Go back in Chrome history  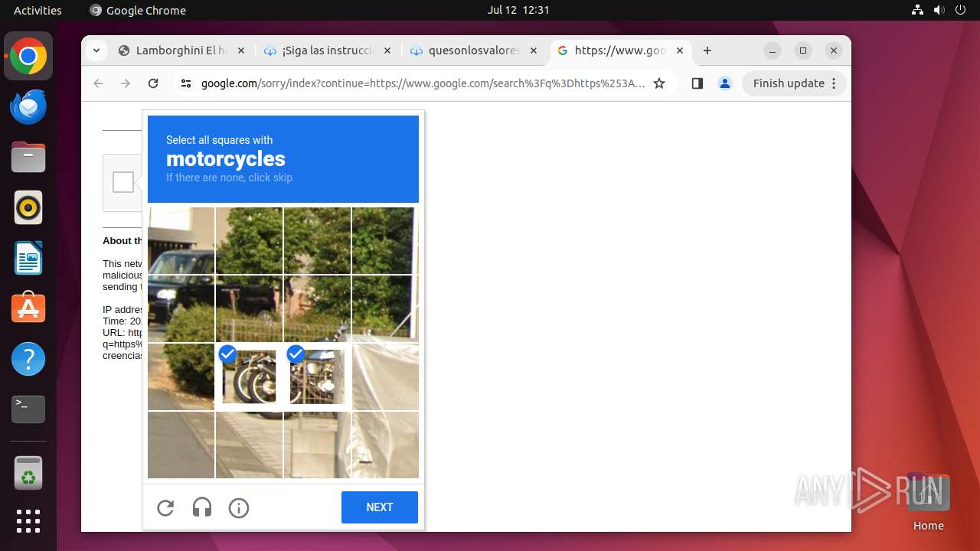pyautogui.click(x=98, y=83)
